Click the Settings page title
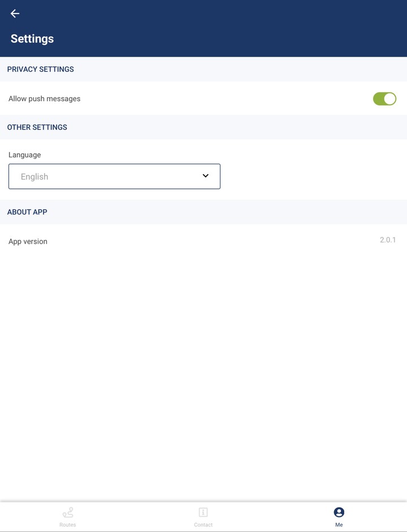The image size is (407, 532). [x=32, y=39]
